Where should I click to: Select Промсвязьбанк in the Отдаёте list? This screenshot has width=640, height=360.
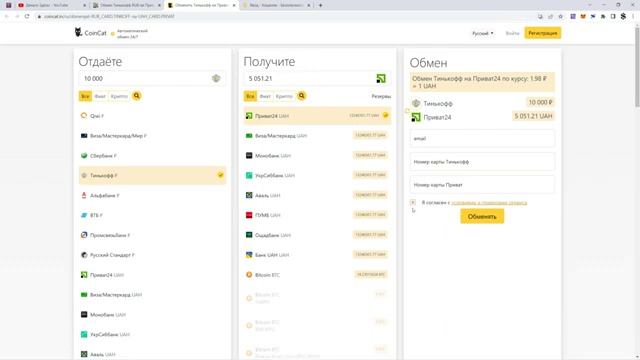(x=152, y=235)
